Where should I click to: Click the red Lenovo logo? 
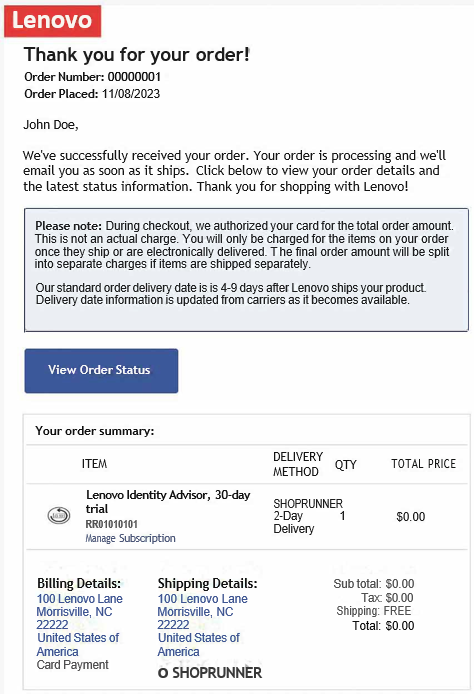pyautogui.click(x=53, y=20)
